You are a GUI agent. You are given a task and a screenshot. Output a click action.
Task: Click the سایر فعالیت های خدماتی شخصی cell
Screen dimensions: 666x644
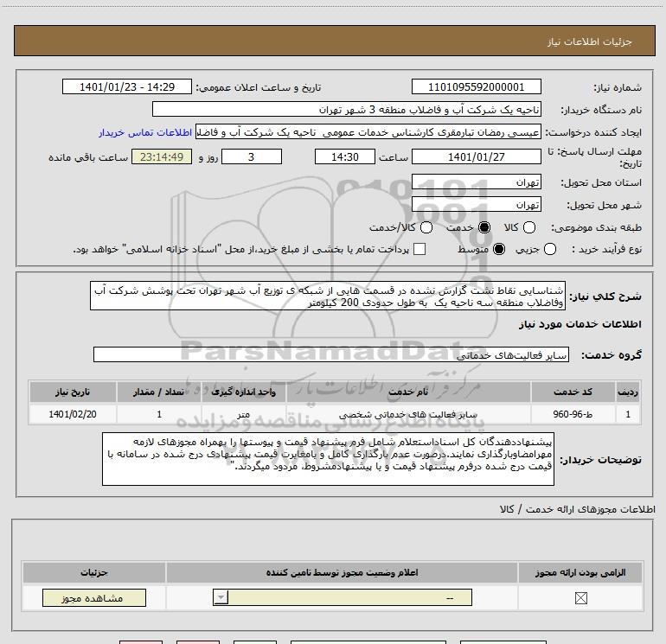408,414
